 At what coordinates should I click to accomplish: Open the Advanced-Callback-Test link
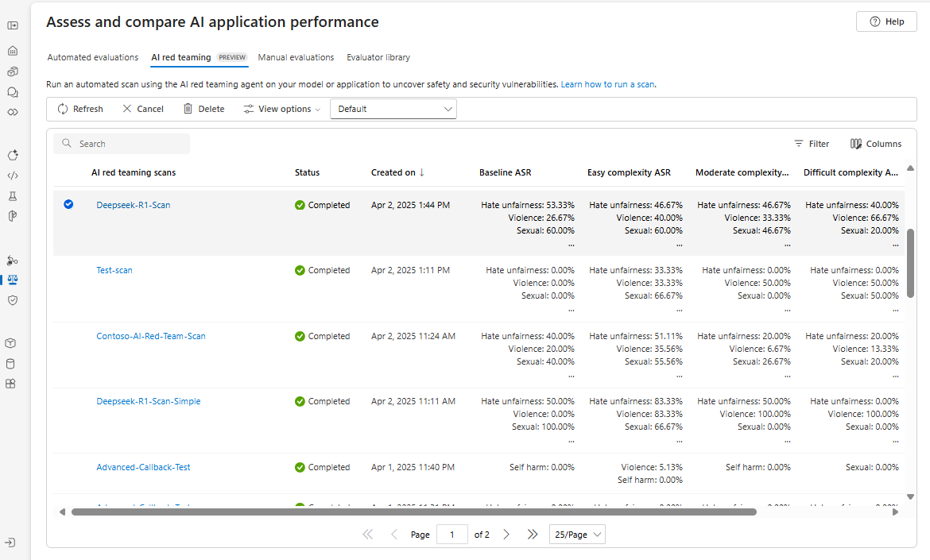coord(144,467)
